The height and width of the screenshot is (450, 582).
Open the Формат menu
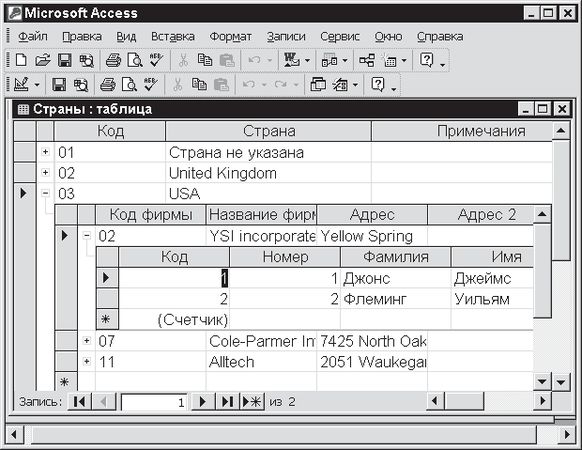[230, 36]
